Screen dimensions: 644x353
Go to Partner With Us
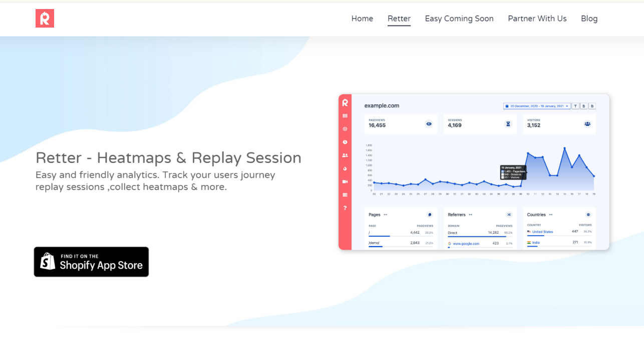537,19
